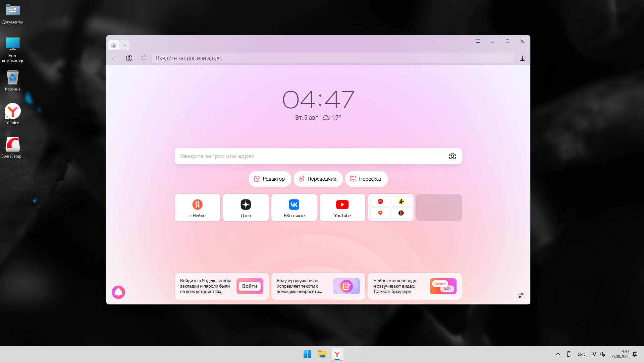644x362 pixels.
Task: Click the Yandex home toolbar icon
Action: (x=129, y=58)
